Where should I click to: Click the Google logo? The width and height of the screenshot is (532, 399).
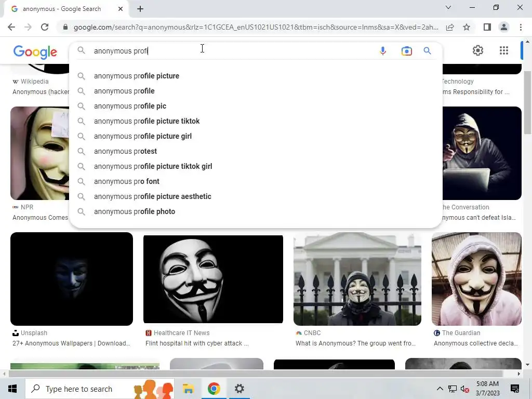click(35, 52)
